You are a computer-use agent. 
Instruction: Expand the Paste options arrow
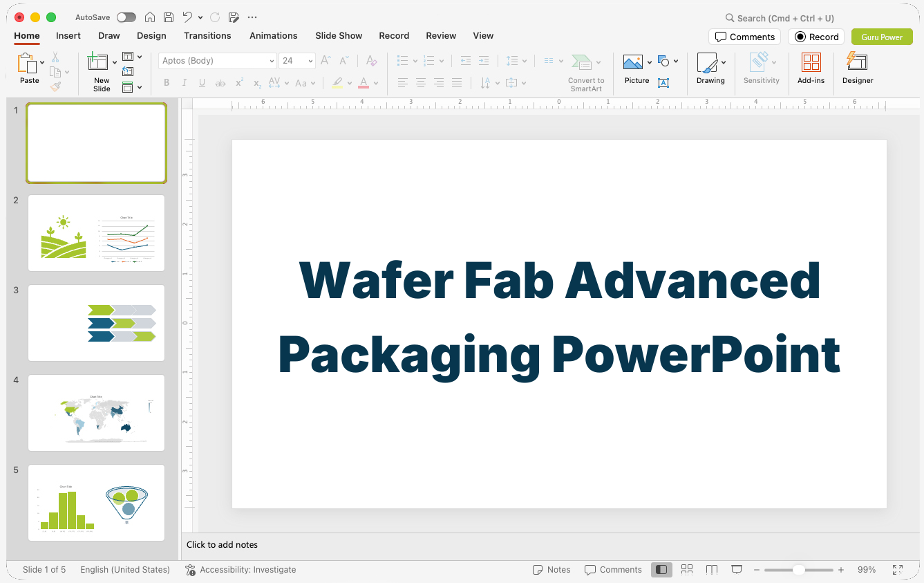(x=43, y=62)
